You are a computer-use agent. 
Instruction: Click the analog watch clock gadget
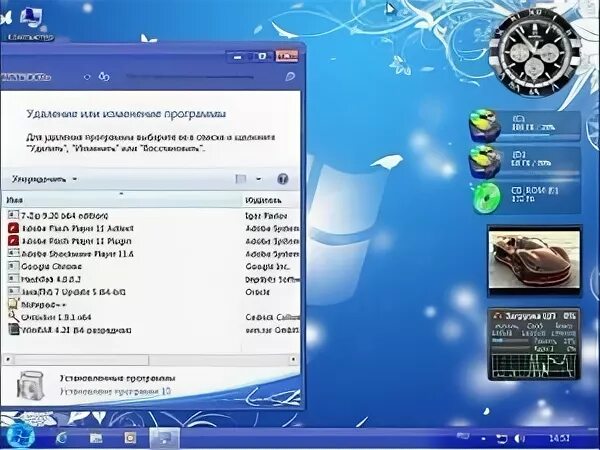click(x=534, y=52)
